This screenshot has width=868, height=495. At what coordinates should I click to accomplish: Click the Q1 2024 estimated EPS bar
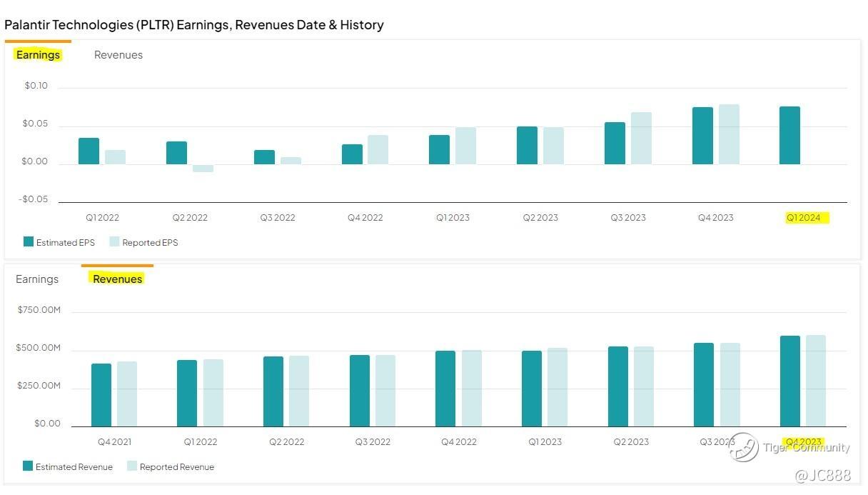(x=790, y=136)
